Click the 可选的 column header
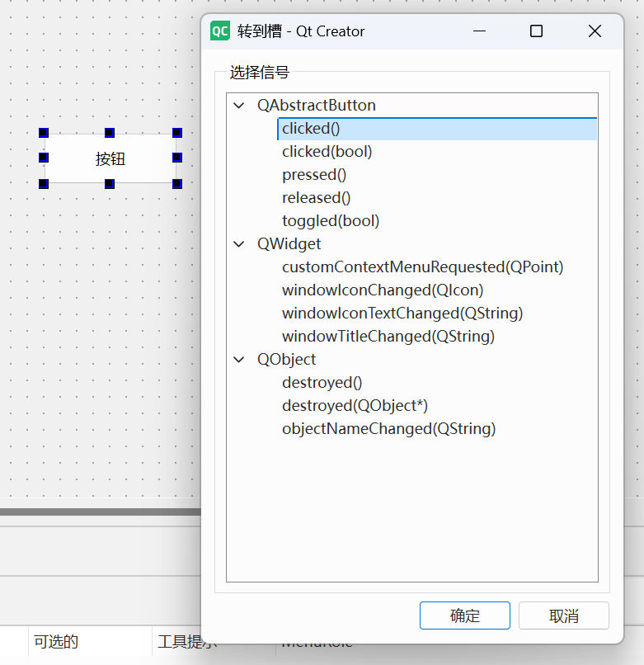Viewport: 644px width, 665px height. click(x=56, y=642)
